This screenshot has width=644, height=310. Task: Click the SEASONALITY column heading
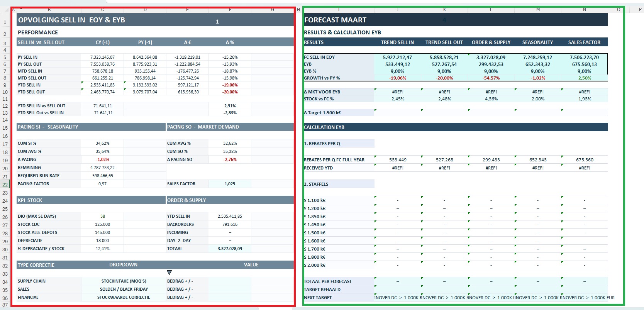[537, 42]
